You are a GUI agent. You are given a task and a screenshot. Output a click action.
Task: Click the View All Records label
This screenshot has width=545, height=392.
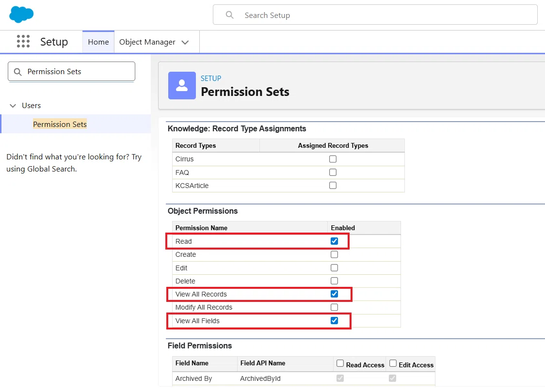(201, 294)
